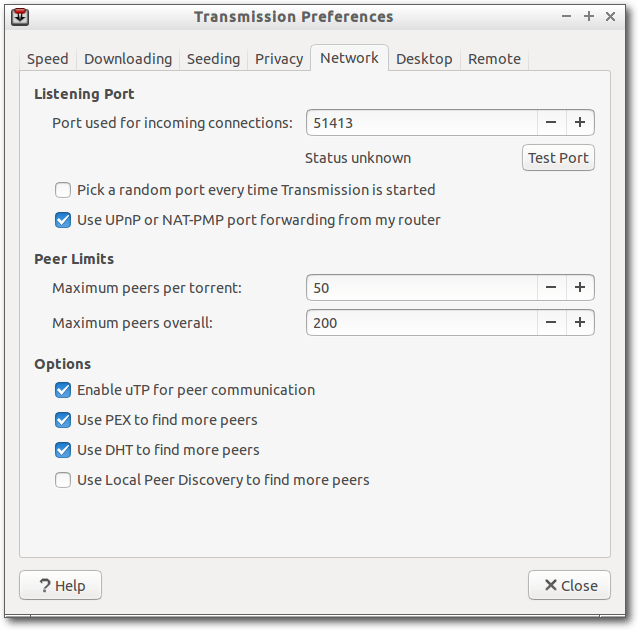Close window using title bar X
Image resolution: width=638 pixels, height=630 pixels.
tap(610, 17)
